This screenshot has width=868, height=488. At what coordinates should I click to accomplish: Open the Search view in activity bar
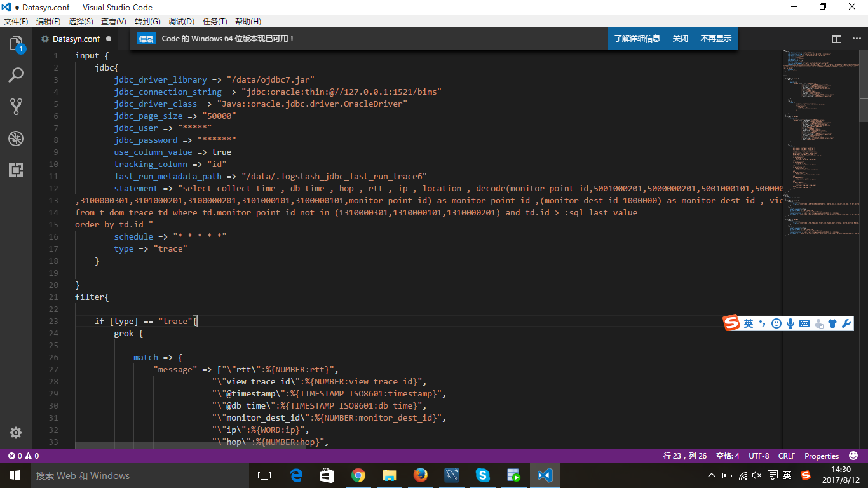[16, 75]
